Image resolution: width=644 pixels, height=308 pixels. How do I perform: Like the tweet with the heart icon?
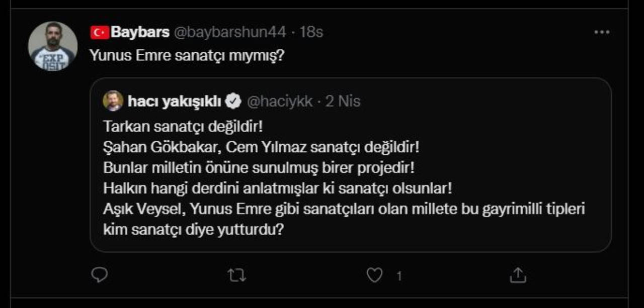374,275
